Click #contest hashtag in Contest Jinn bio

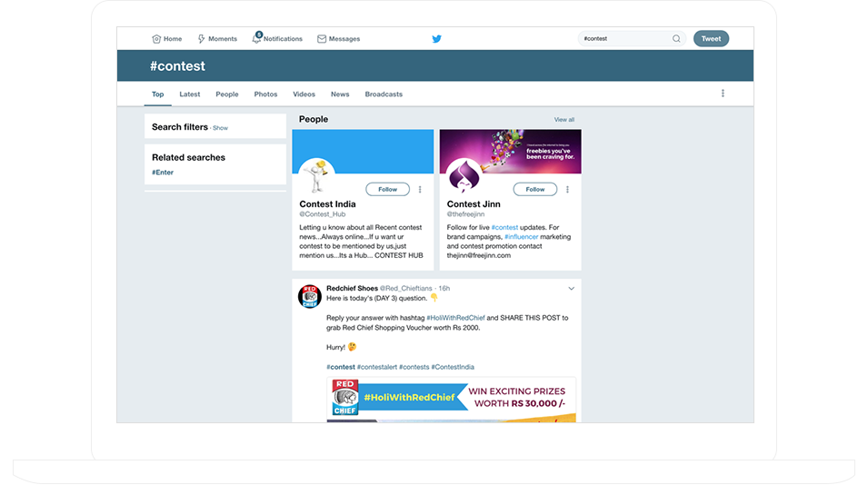[504, 227]
